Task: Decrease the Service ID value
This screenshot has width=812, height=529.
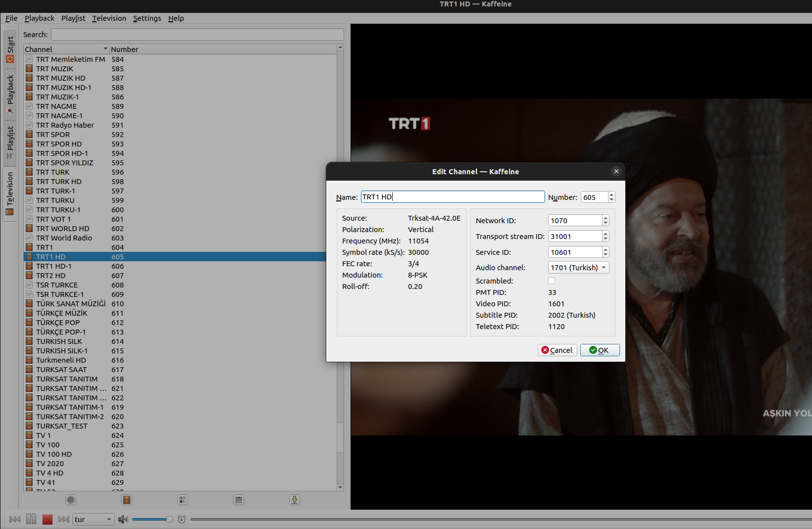Action: point(606,255)
